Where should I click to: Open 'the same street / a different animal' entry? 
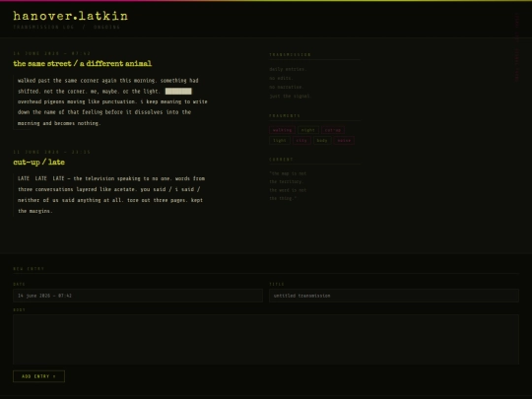pyautogui.click(x=83, y=64)
